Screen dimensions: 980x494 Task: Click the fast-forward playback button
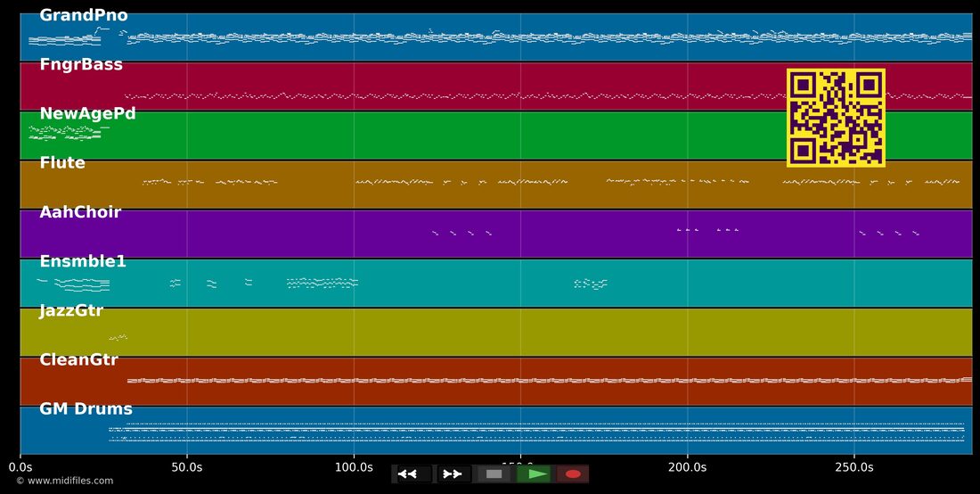453,474
